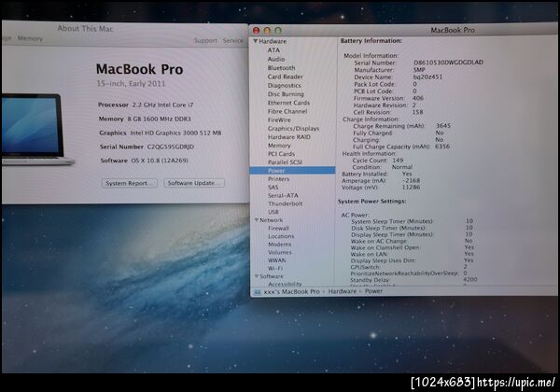The height and width of the screenshot is (392, 560).
Task: Open Printers in the sidebar
Action: 278,179
